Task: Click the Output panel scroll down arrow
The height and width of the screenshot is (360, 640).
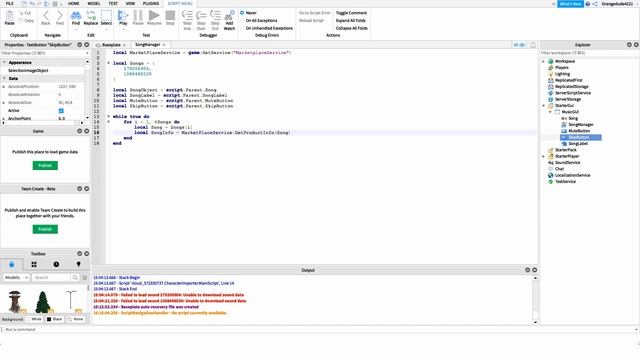Action: tap(535, 322)
